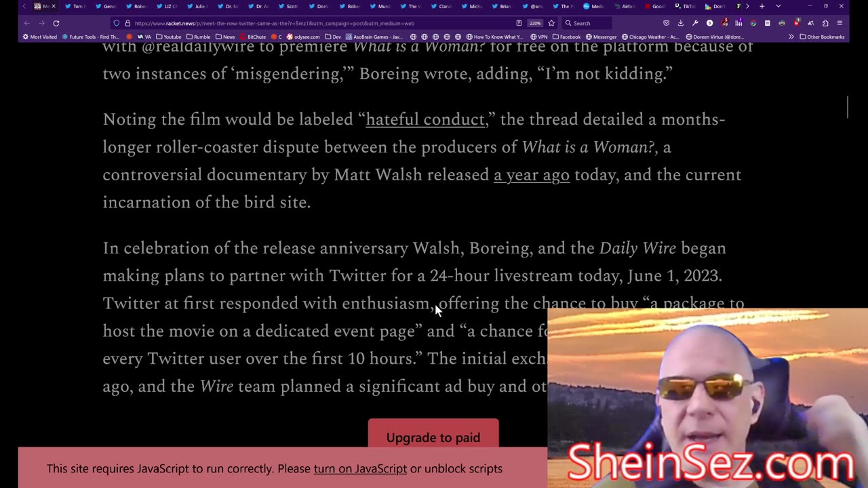Screen dimensions: 868x488
Task: Open the News bookmarks folder
Action: click(x=224, y=37)
